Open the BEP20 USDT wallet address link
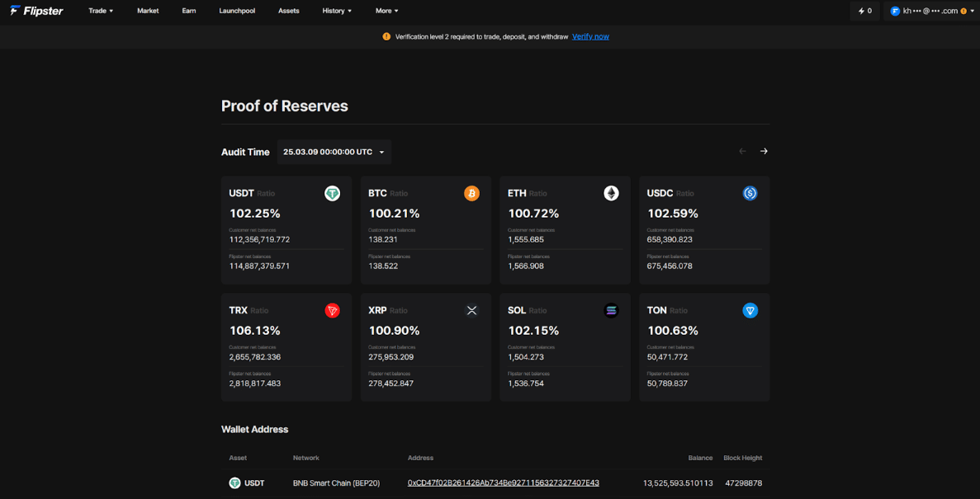 [503, 483]
